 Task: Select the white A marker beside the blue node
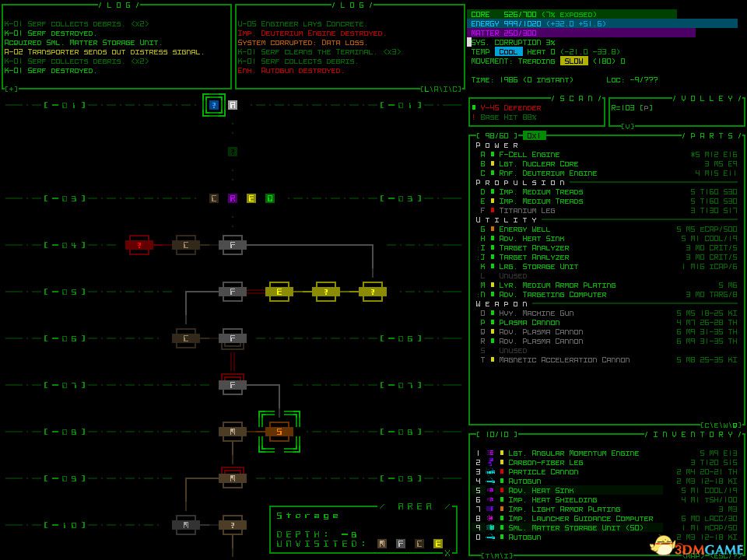coord(233,105)
